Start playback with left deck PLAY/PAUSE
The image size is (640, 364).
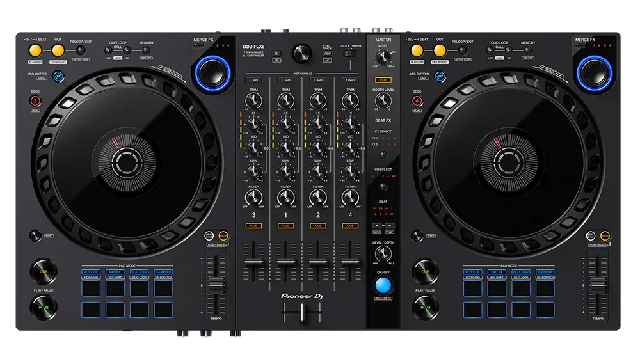point(44,307)
